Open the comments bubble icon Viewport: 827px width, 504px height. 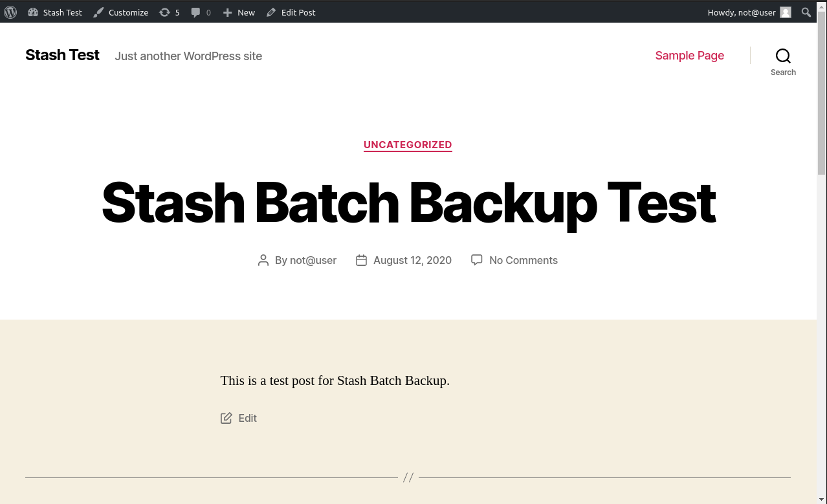tap(201, 12)
